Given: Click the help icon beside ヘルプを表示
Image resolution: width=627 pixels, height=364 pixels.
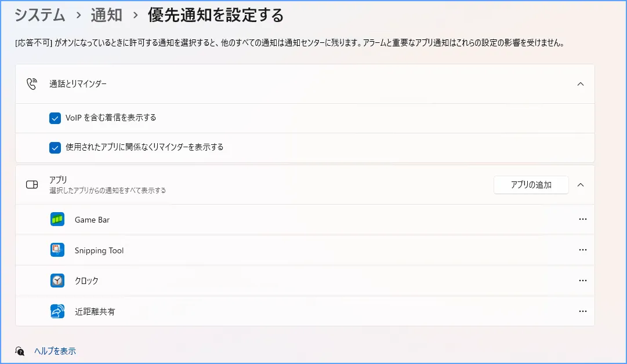Looking at the screenshot, I should 20,351.
